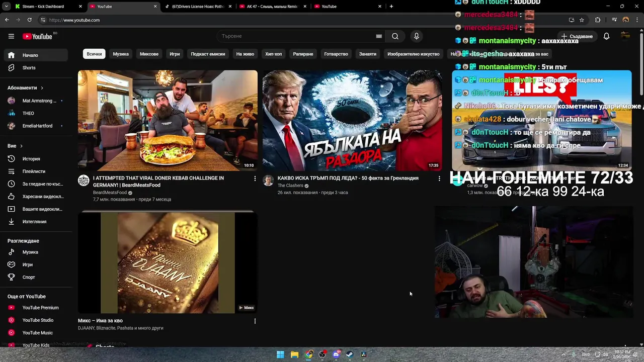Open options menu for The Clashers video
Screen dimensions: 644x362
click(x=439, y=178)
